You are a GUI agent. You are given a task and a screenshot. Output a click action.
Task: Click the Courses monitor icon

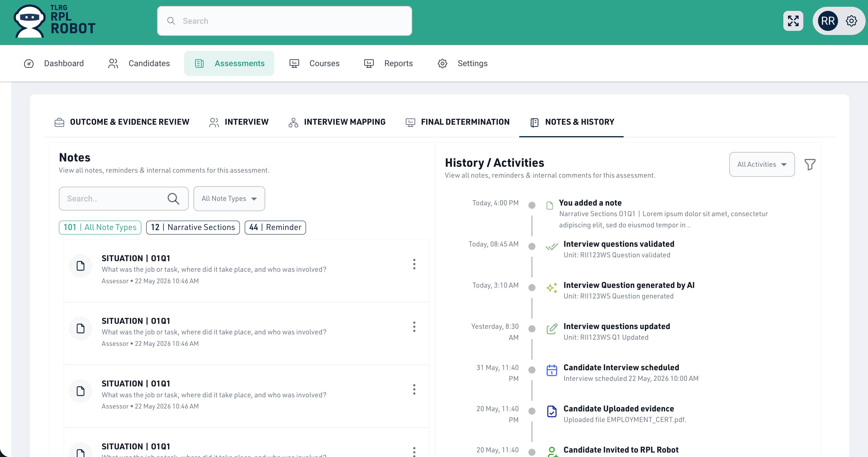[x=294, y=63]
